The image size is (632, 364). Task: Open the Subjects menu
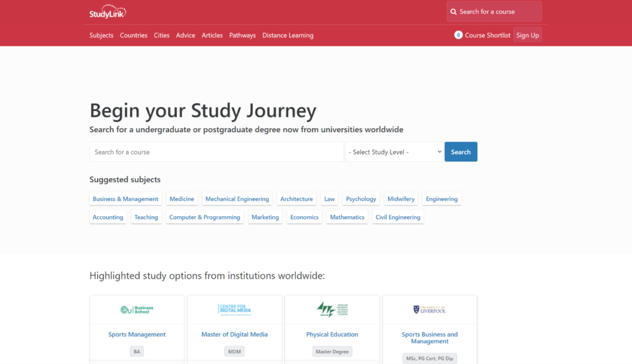[101, 35]
